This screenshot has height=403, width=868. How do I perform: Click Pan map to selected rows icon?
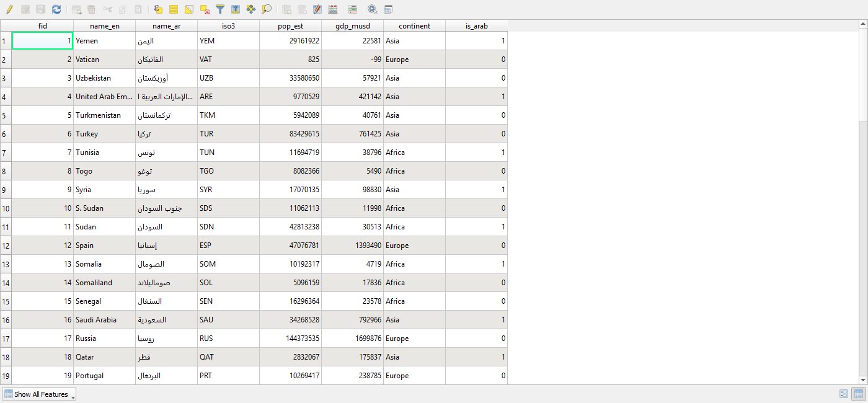pyautogui.click(x=251, y=9)
